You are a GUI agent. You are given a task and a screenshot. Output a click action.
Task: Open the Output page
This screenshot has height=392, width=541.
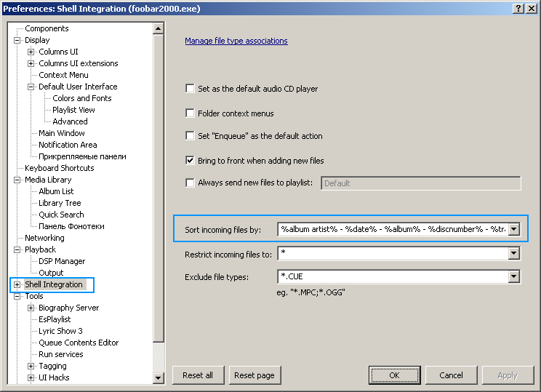pyautogui.click(x=51, y=273)
